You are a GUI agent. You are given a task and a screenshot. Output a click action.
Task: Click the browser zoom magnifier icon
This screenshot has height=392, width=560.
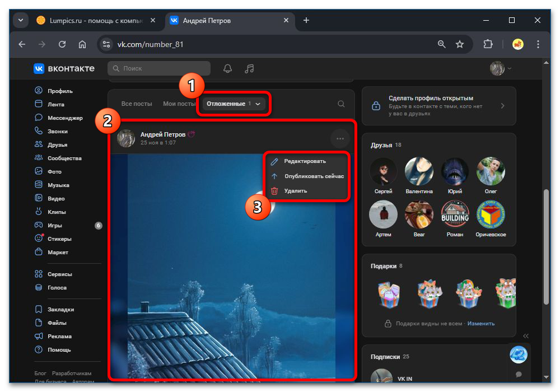pyautogui.click(x=441, y=44)
